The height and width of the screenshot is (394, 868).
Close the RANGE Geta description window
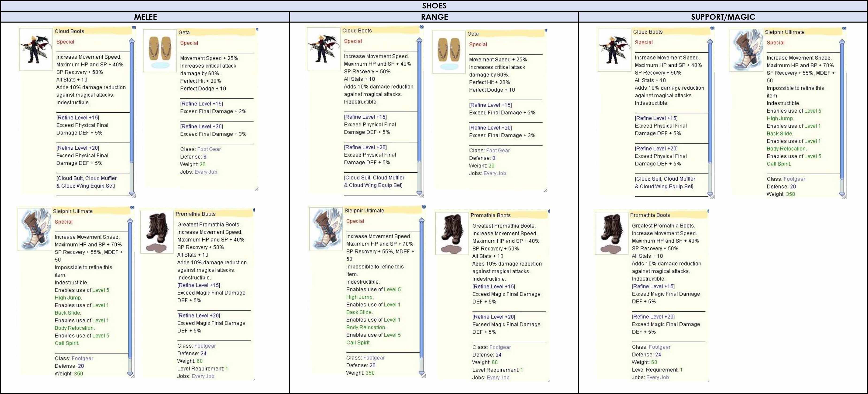point(546,31)
